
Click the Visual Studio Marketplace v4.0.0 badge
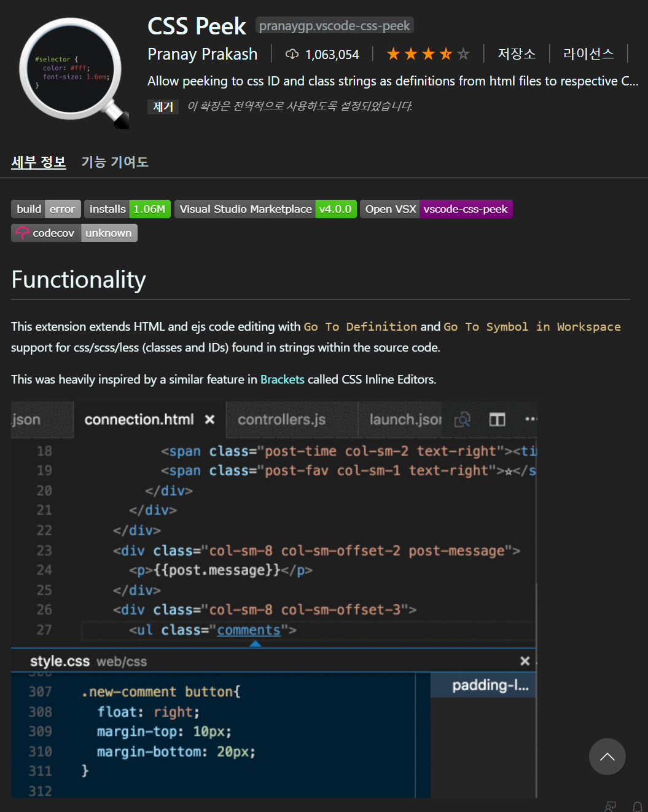pyautogui.click(x=265, y=209)
